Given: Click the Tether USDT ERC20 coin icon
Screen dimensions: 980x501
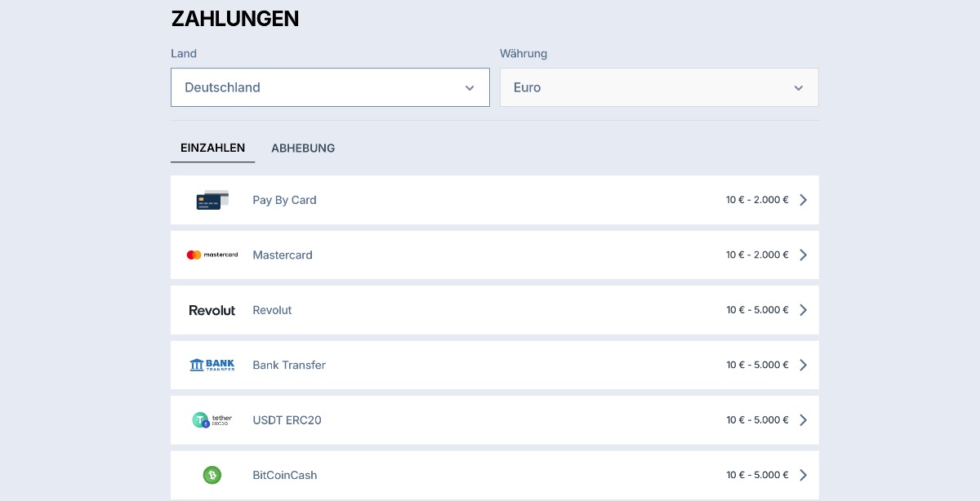Looking at the screenshot, I should (212, 419).
